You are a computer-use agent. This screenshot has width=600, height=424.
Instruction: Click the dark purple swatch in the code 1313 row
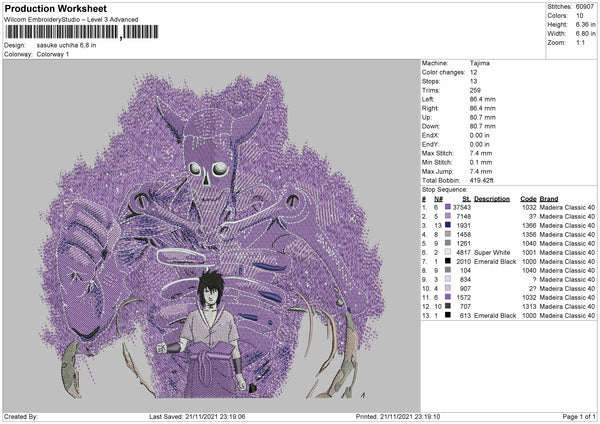pos(448,306)
